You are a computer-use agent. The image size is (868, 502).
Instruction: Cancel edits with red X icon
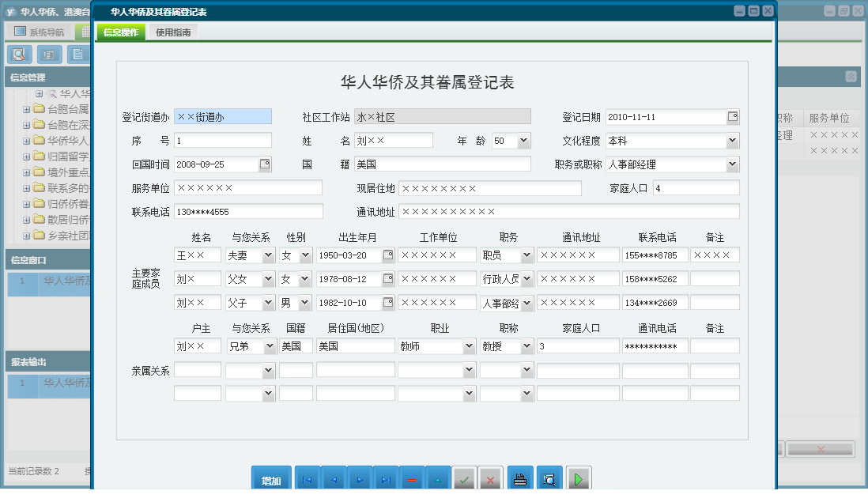pos(490,480)
